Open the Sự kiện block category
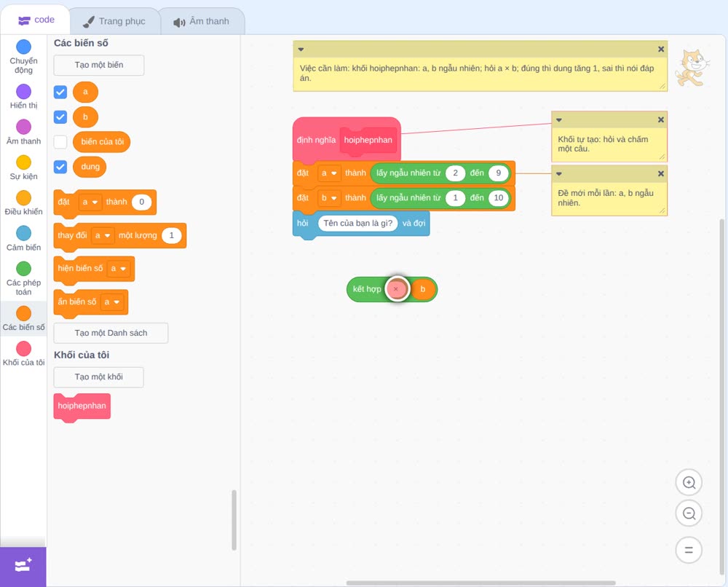 [x=24, y=168]
